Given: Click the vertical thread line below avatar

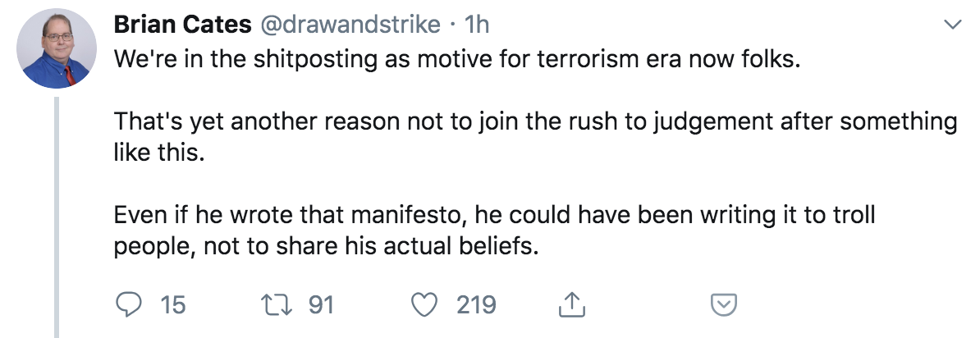Looking at the screenshot, I should point(58,213).
